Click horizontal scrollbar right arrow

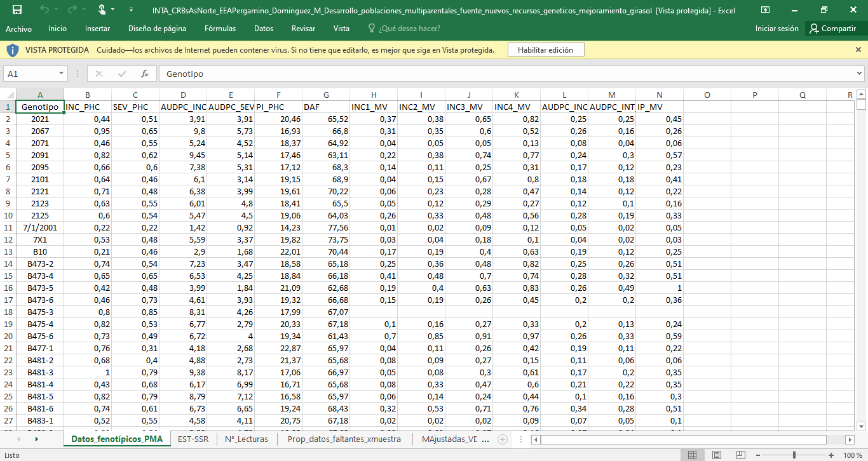[x=850, y=439]
